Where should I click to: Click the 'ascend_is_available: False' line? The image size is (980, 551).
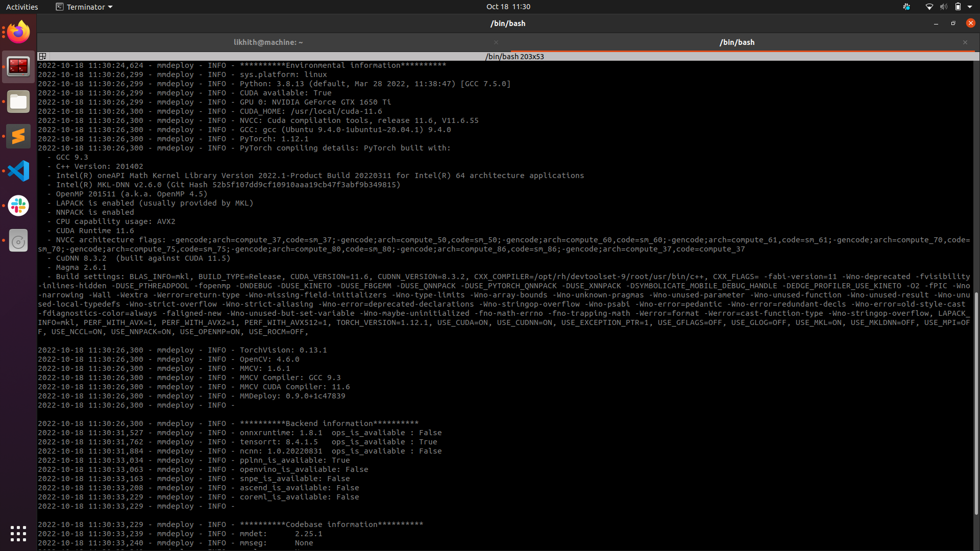point(300,488)
